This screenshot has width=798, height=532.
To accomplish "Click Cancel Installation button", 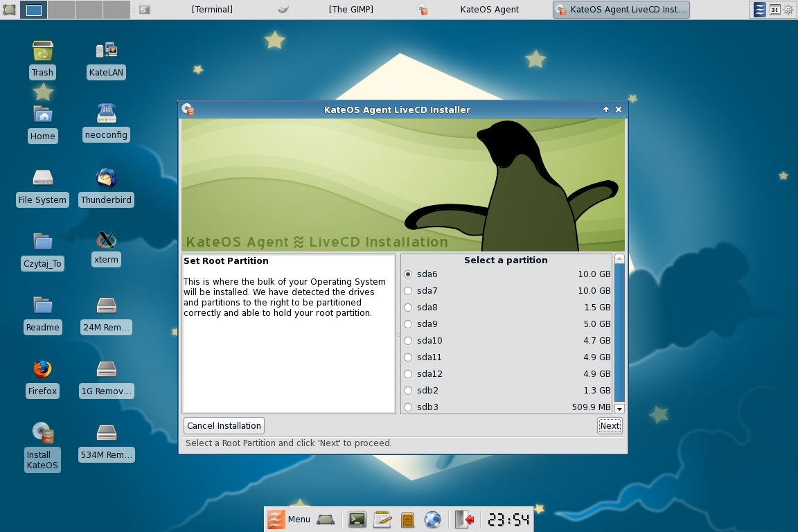I will tap(224, 425).
